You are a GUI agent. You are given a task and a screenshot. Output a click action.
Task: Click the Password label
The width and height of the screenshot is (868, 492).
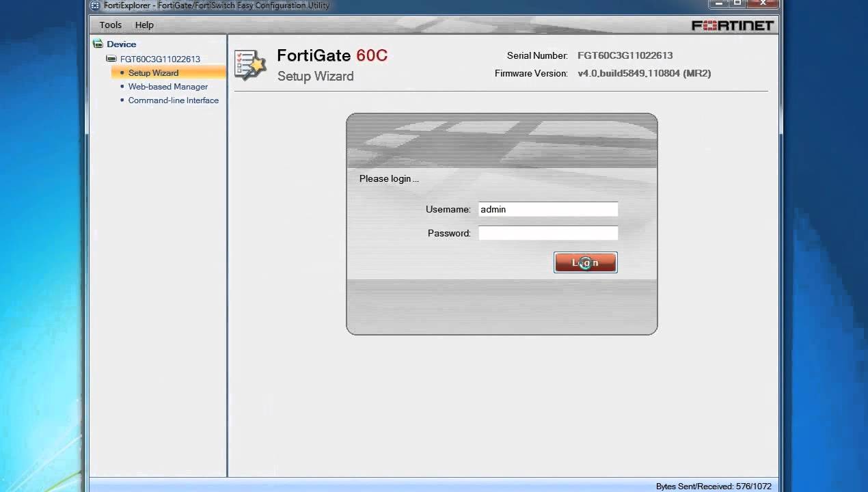449,233
